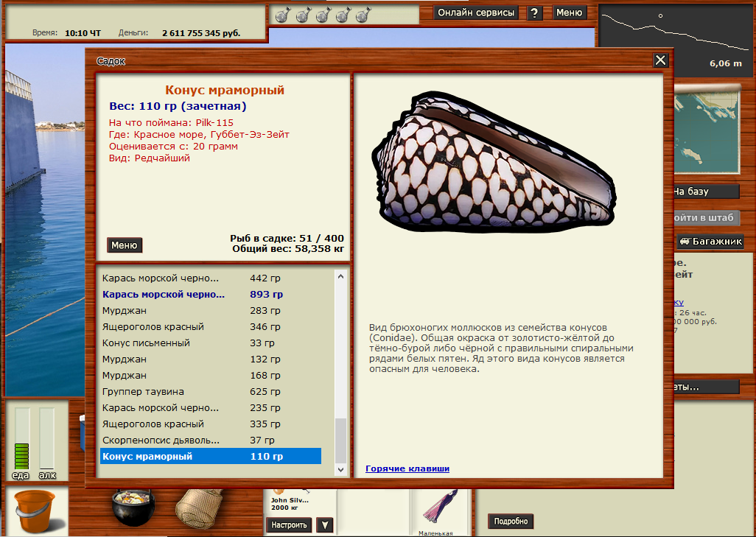Open the Меню button inside the Садок window
756x537 pixels.
pos(125,245)
